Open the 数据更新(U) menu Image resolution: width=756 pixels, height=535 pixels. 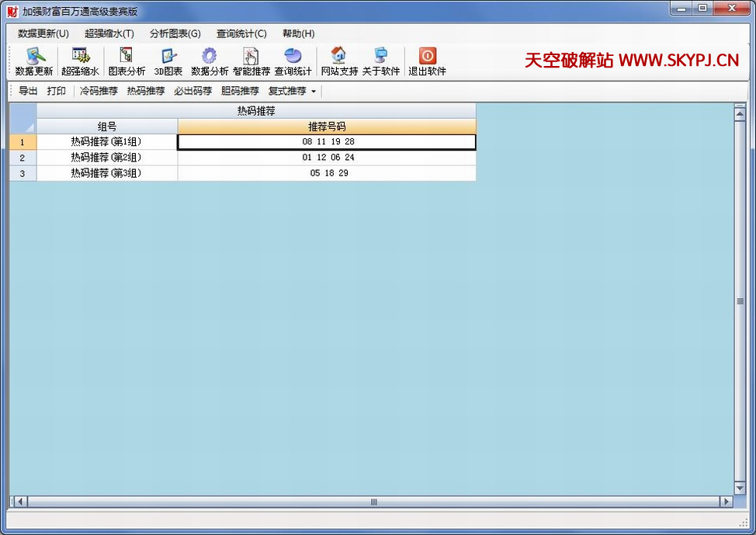coord(43,33)
